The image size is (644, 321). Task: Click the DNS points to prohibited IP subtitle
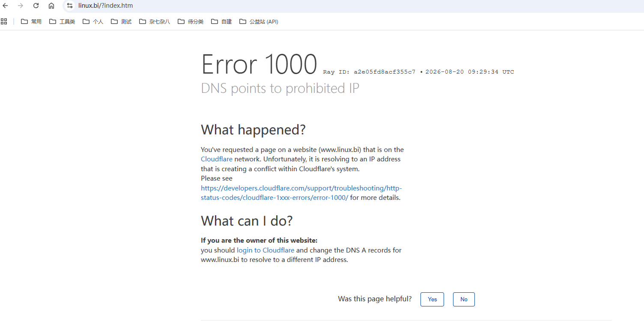tap(280, 88)
